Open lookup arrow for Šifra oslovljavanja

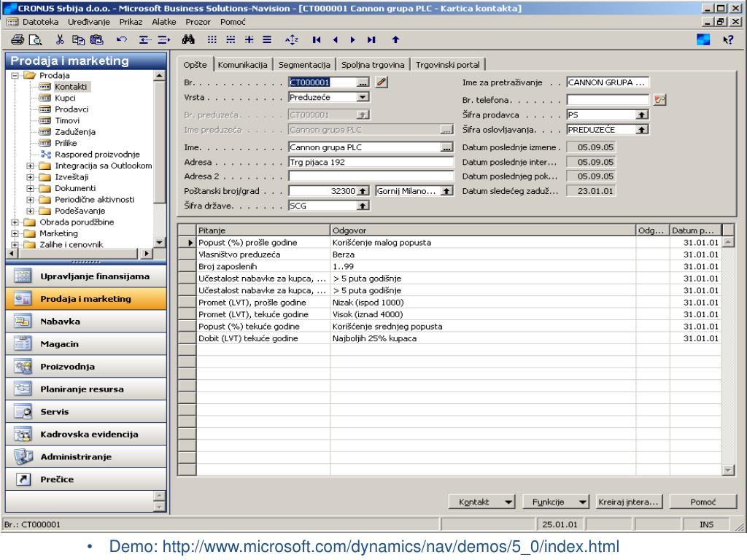tap(642, 130)
